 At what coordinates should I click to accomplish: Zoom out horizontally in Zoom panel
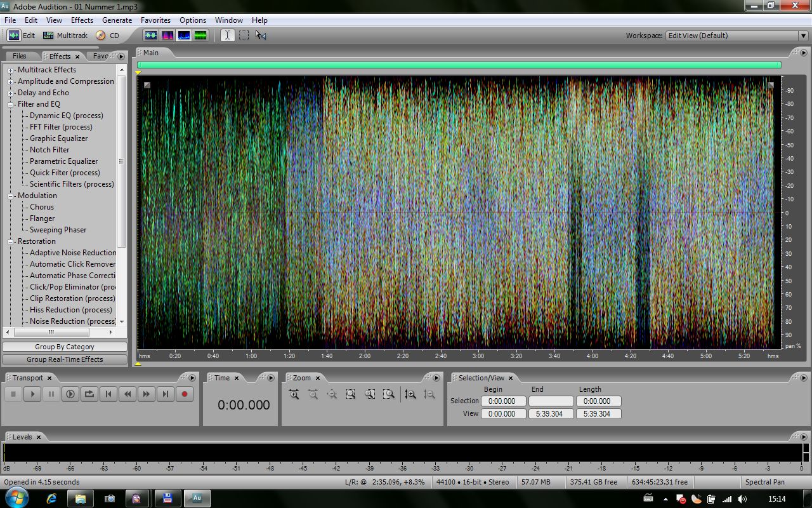[x=313, y=394]
